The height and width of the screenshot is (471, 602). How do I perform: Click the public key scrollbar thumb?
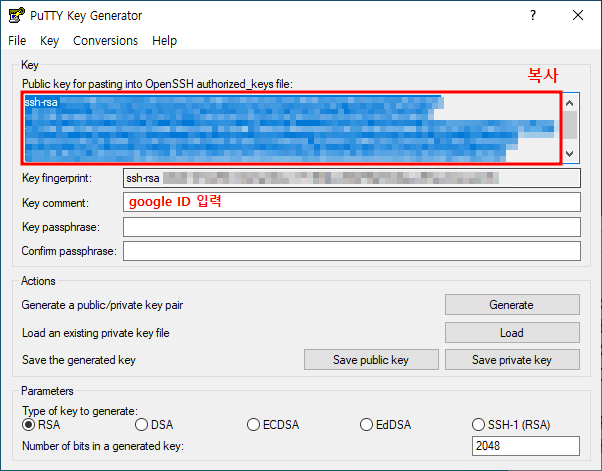[x=570, y=125]
